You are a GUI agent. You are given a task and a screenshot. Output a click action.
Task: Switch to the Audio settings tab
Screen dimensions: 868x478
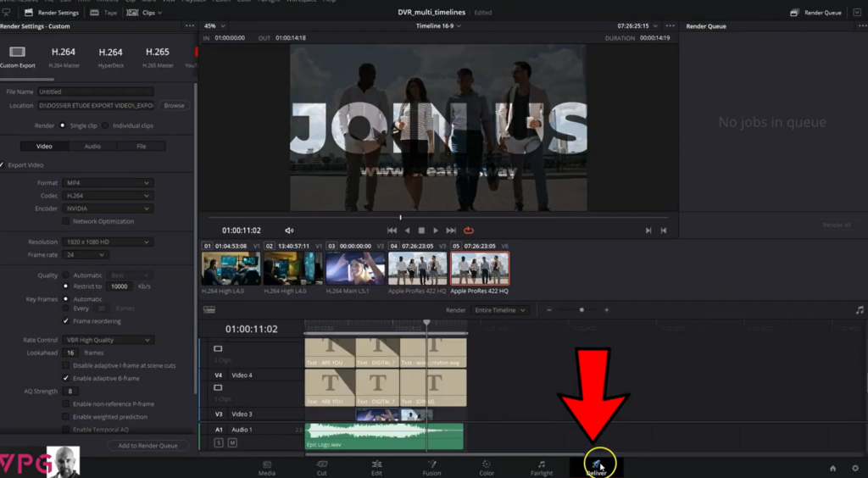[92, 147]
